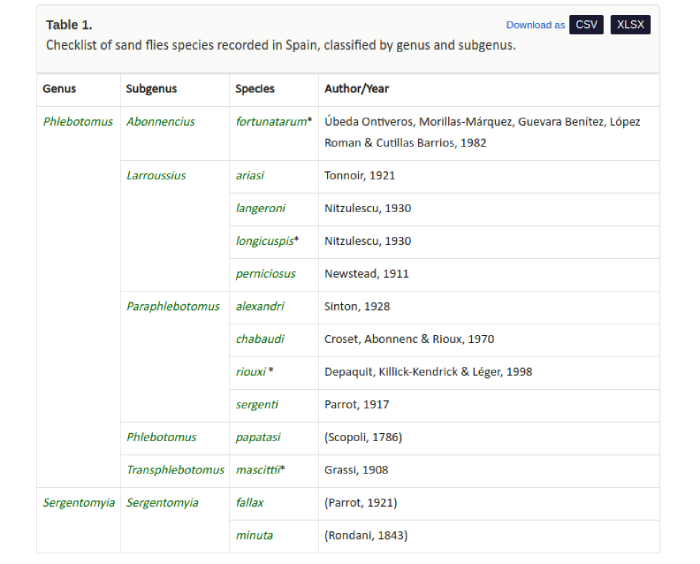This screenshot has width=700, height=564.
Task: Click the sergenti species link
Action: (x=257, y=405)
